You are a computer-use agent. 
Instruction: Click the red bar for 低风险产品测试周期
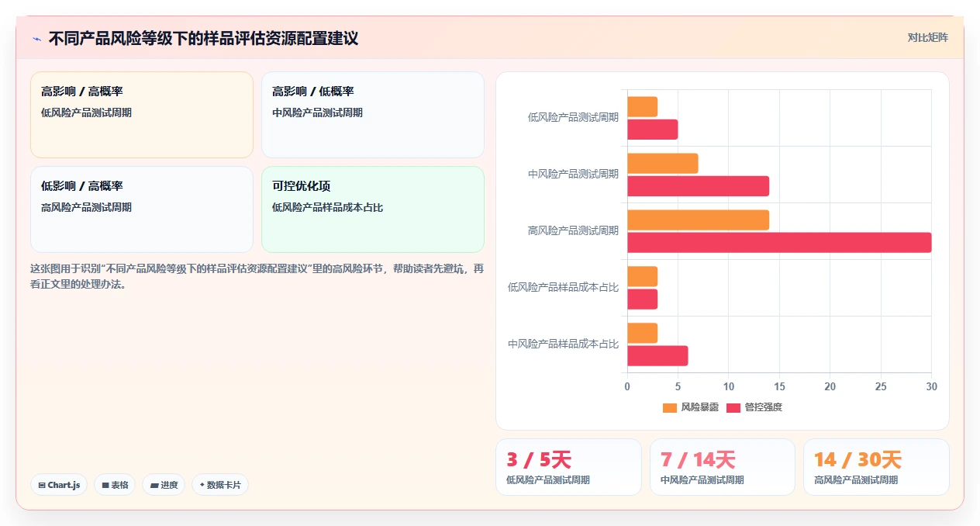click(653, 130)
